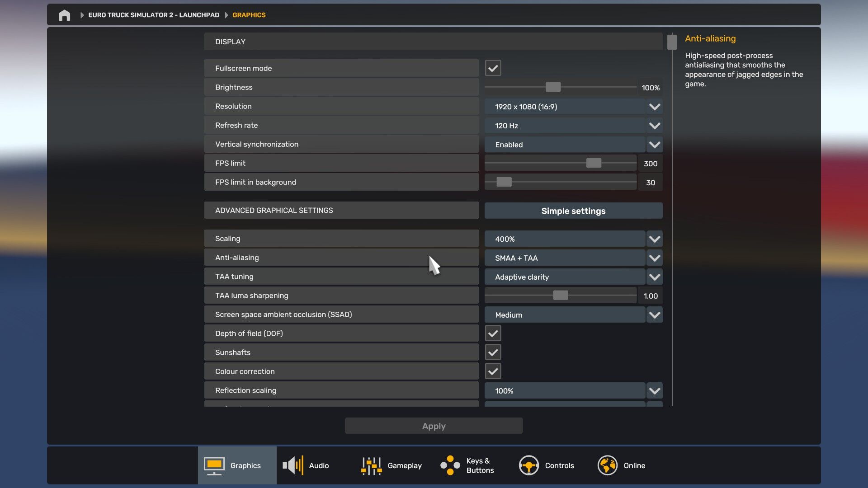
Task: Uncheck Sunshafts option
Action: click(493, 352)
